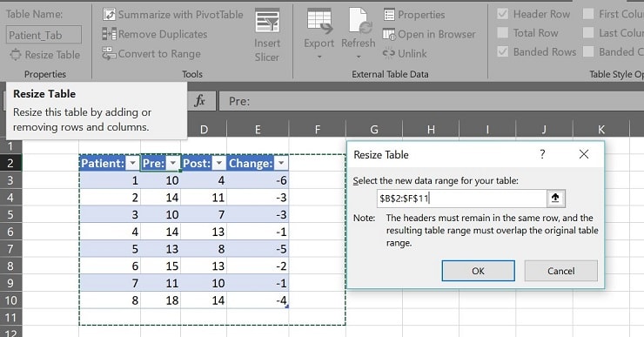
Task: Select row 5 header
Action: pyautogui.click(x=10, y=214)
